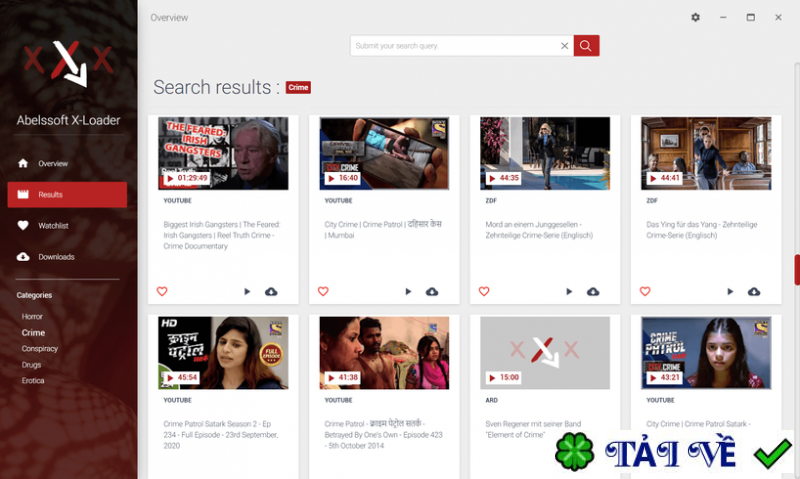This screenshot has height=479, width=800.
Task: Open the 44:41 ZDF courtroom thumbnail
Action: click(706, 154)
